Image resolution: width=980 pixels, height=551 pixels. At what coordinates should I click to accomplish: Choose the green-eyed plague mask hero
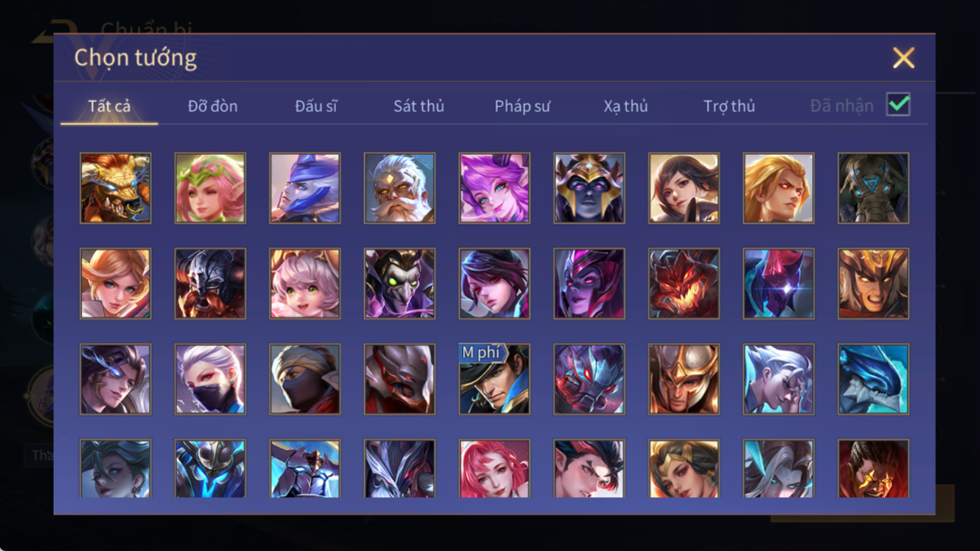[399, 284]
